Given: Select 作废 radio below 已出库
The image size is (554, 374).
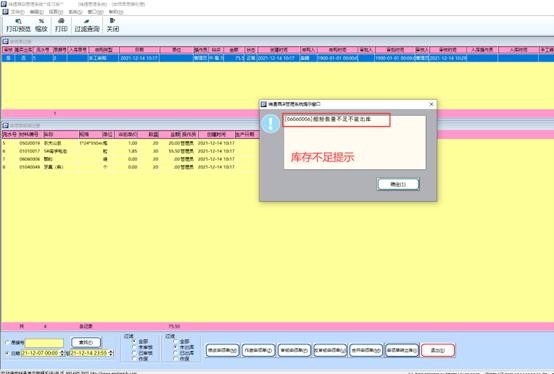Looking at the screenshot, I should coord(175,358).
